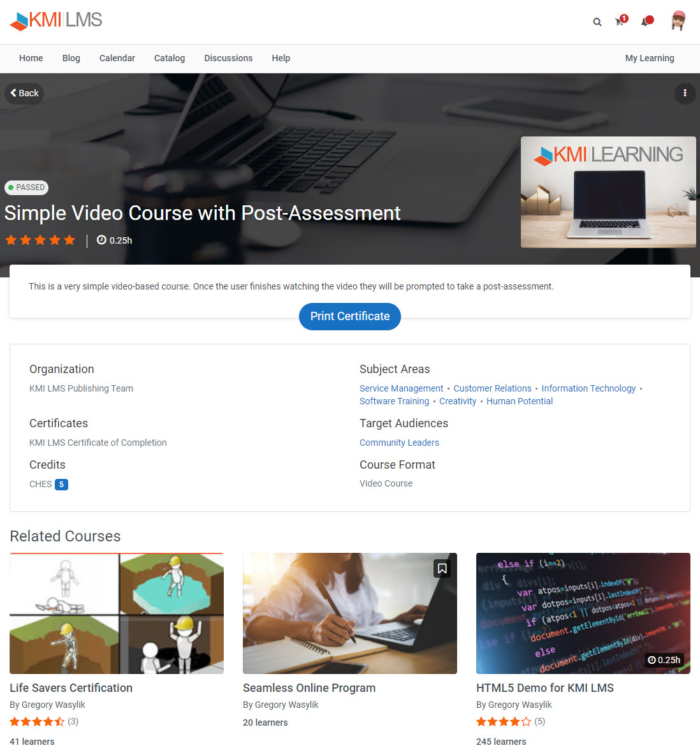The height and width of the screenshot is (755, 700).
Task: Open the Human Potential subject link
Action: 520,402
